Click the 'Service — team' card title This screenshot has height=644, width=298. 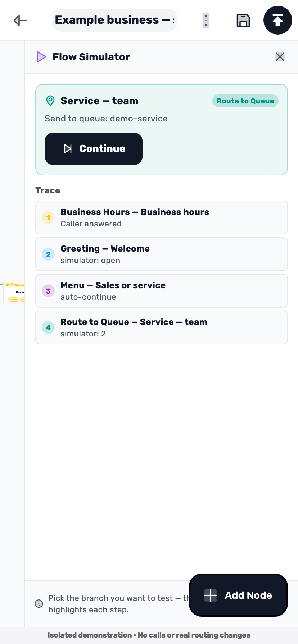pyautogui.click(x=99, y=101)
